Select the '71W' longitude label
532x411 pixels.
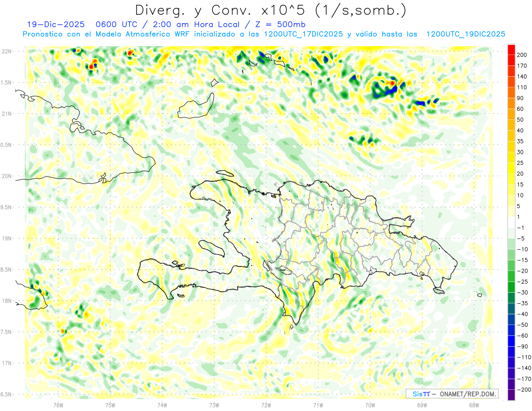click(318, 405)
